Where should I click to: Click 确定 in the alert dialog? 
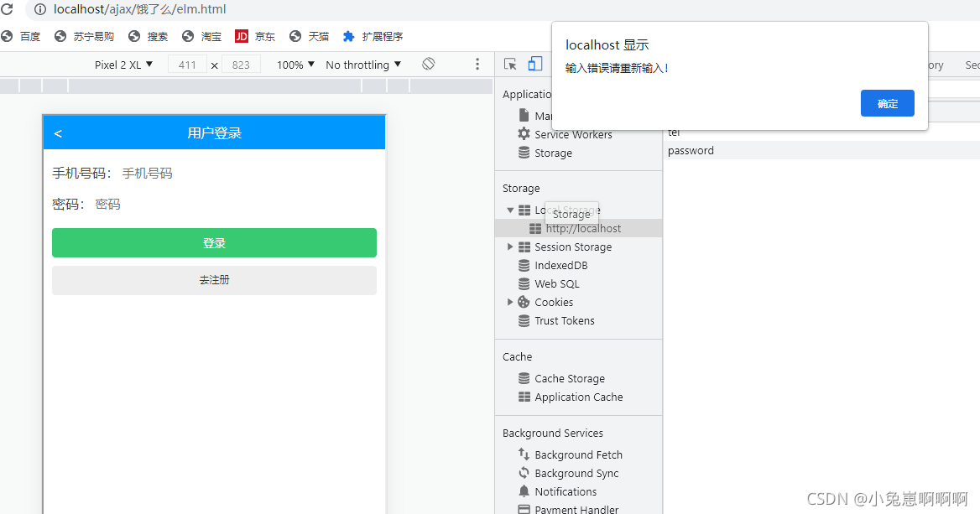click(x=888, y=103)
